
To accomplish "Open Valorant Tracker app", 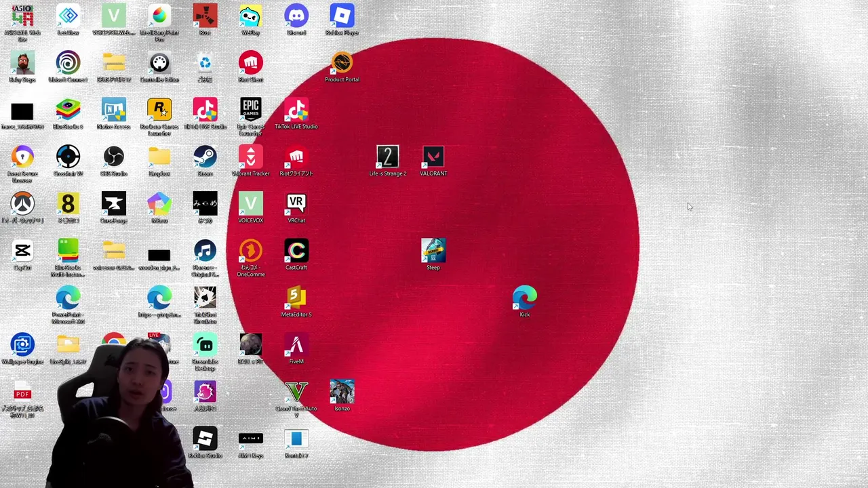I will click(x=251, y=157).
